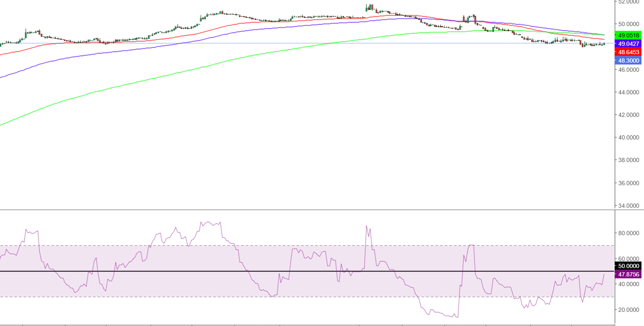Select the lower dashed RSI oversold band line

(307, 297)
